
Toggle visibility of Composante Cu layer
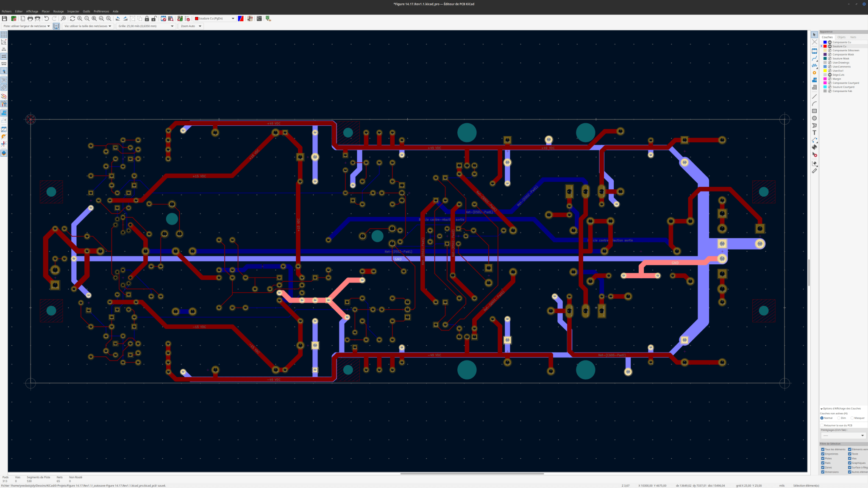830,42
